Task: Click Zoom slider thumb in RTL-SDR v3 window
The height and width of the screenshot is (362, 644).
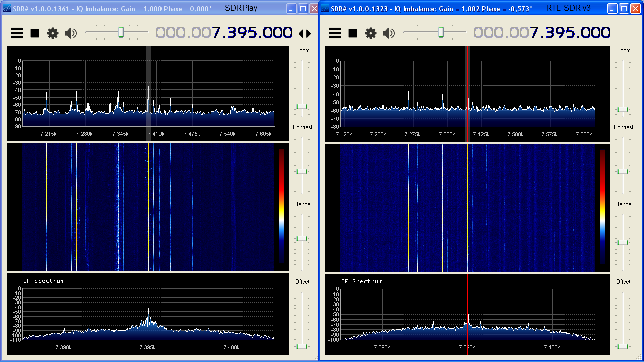Action: tap(623, 109)
